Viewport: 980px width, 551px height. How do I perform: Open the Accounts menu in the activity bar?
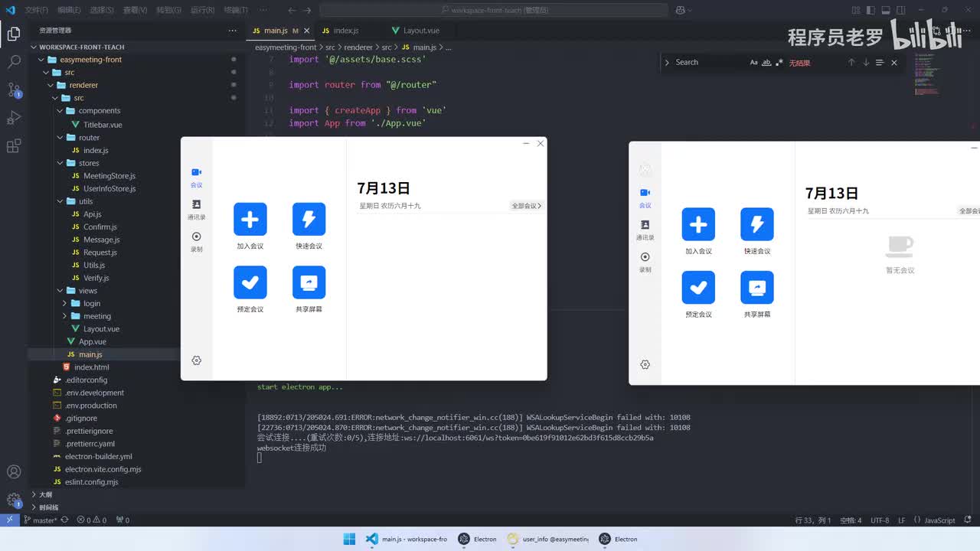pos(14,472)
